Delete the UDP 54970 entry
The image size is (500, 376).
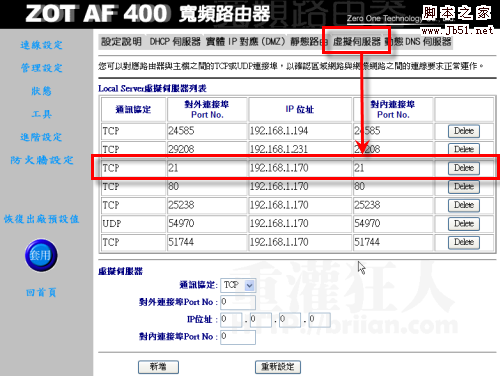(x=464, y=224)
